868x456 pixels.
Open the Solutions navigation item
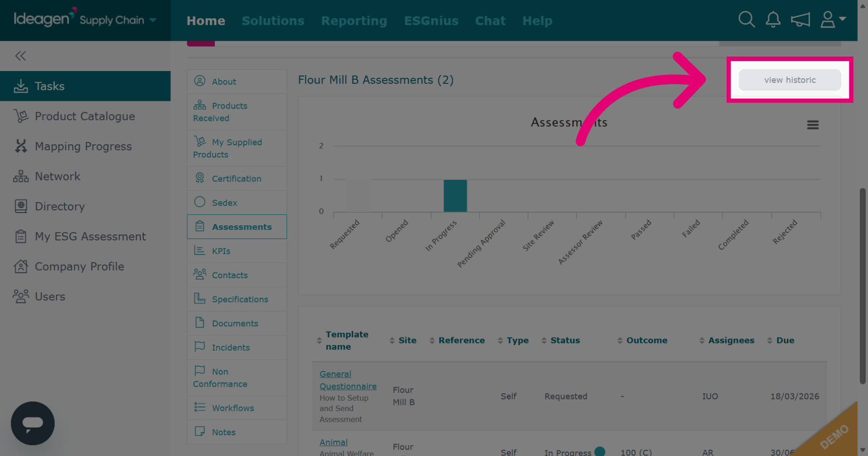[x=273, y=21]
